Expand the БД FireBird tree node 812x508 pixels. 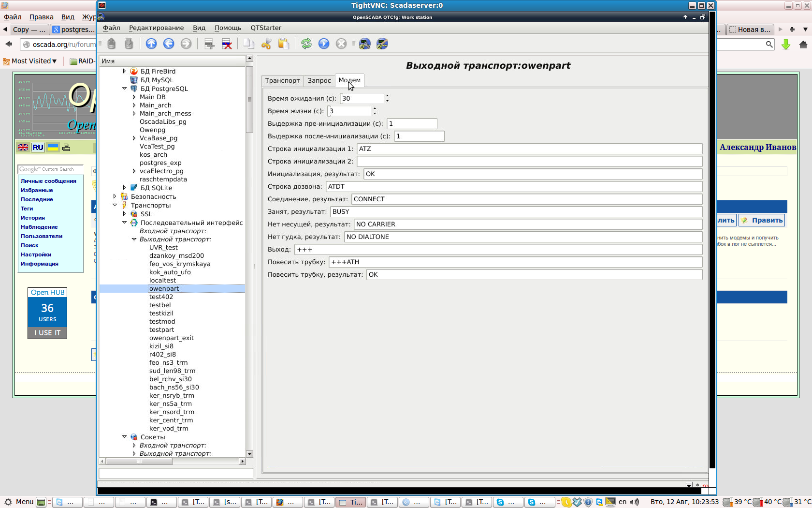[124, 71]
